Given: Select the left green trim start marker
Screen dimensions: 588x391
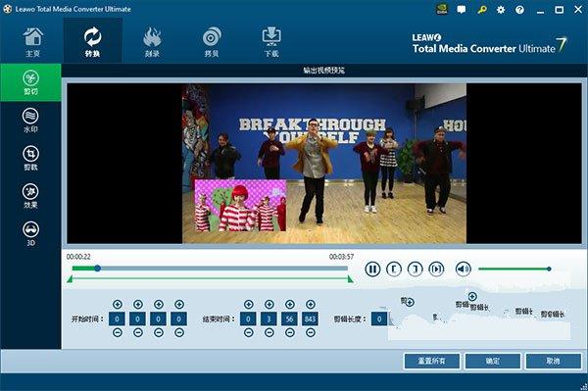Looking at the screenshot, I should point(70,279).
